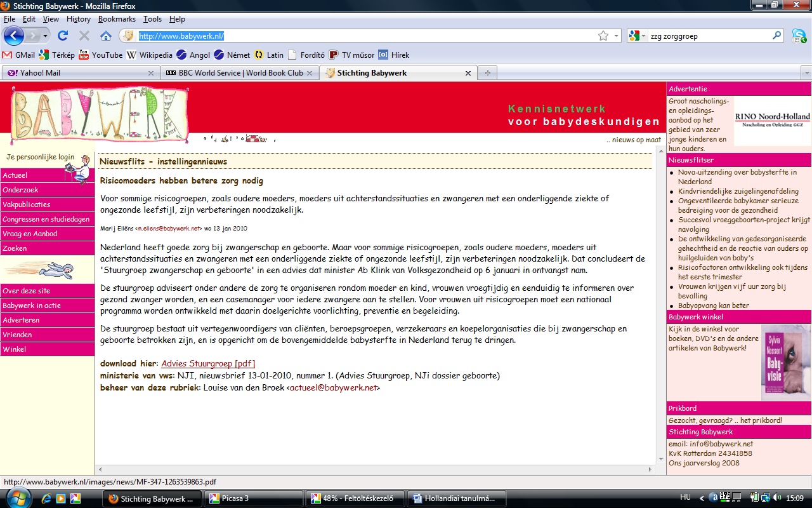Screen dimensions: 812x508
Task: Open the Help menu
Action: click(177, 19)
